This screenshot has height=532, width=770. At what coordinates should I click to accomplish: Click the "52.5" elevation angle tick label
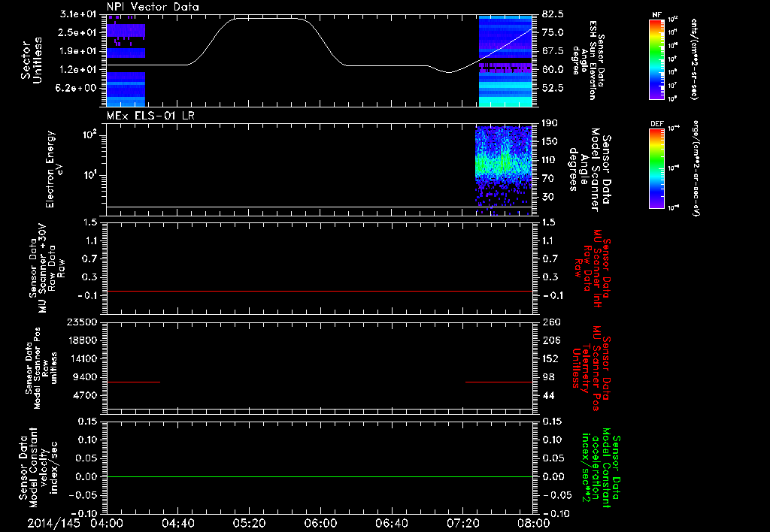click(553, 88)
